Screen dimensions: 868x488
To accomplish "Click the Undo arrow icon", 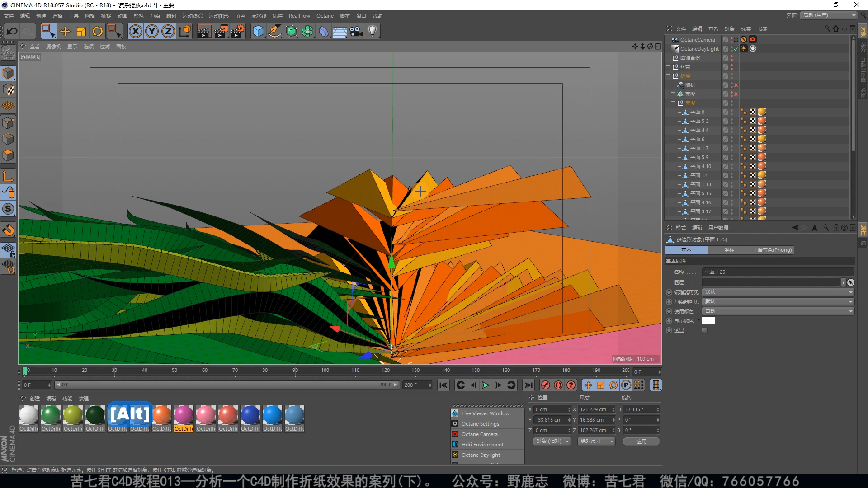I will (x=12, y=31).
